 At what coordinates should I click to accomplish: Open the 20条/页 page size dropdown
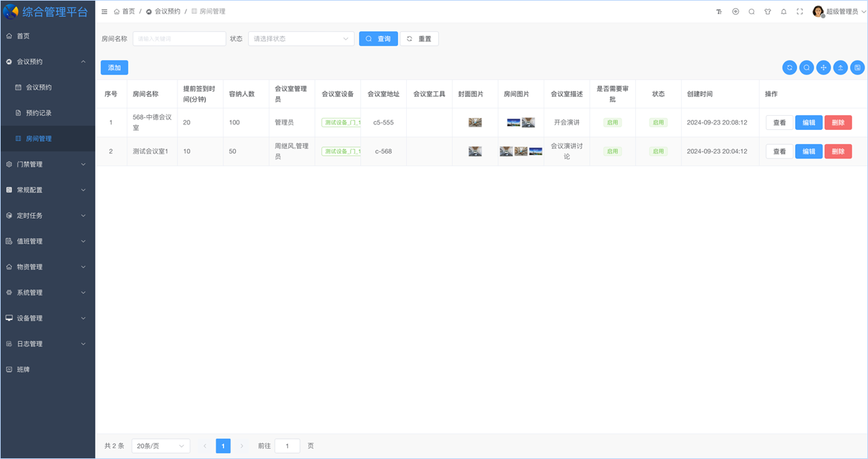click(160, 445)
